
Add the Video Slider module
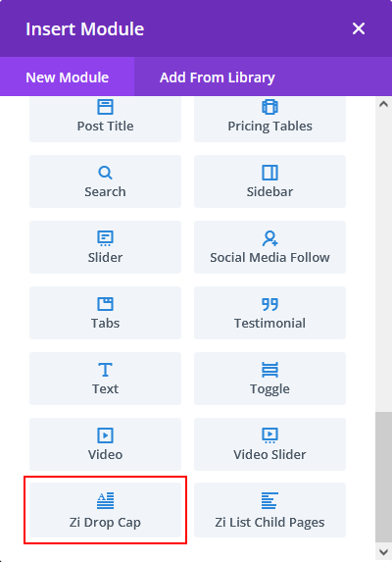[x=269, y=444]
